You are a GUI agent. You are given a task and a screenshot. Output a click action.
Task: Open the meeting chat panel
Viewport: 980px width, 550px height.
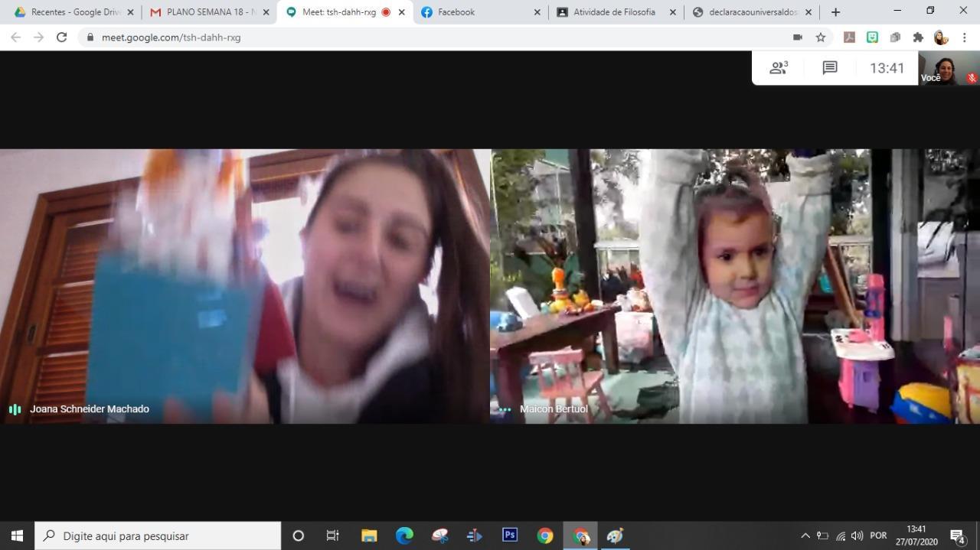click(x=829, y=68)
